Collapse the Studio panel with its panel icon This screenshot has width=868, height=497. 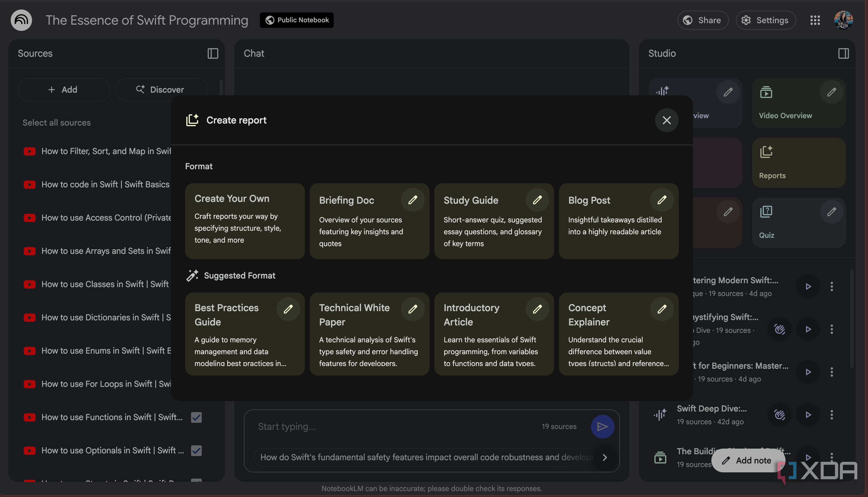843,53
